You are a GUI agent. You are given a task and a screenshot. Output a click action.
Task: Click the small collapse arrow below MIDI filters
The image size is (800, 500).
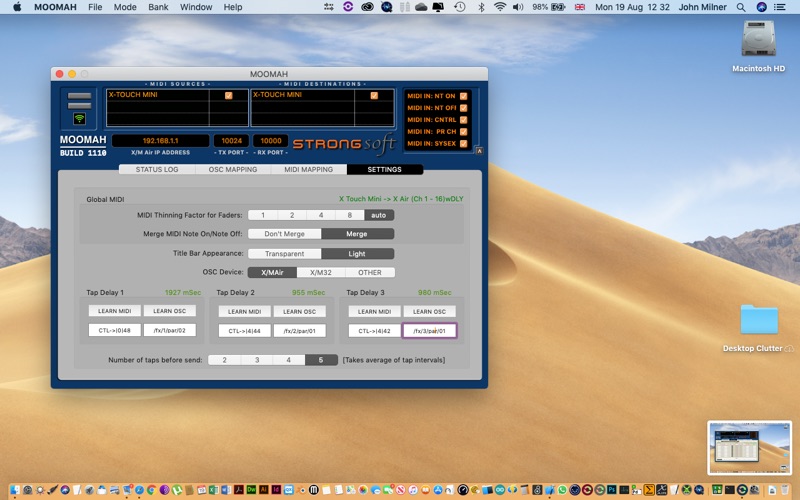coord(479,152)
